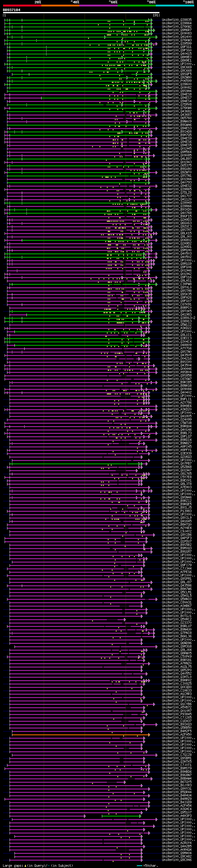Image resolution: width=197 pixels, height=868 pixels.
Task: Open hit UniRef100_Q43687
Action: pyautogui.click(x=177, y=115)
